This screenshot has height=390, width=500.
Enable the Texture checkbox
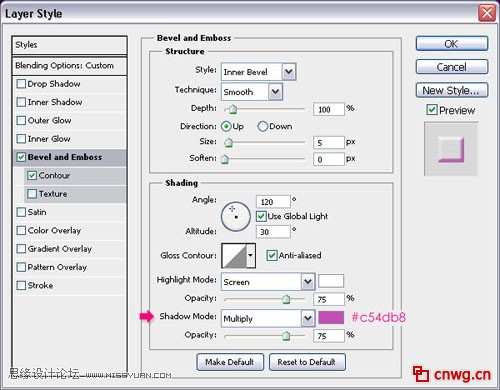32,194
